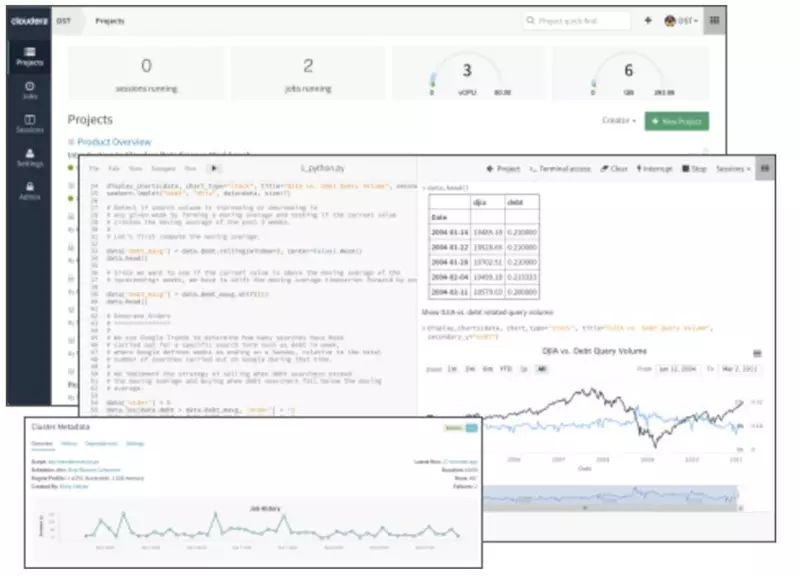Viewport: 800px width, 577px height.
Task: Click the Clear button in the workbench toolbar
Action: [x=614, y=168]
